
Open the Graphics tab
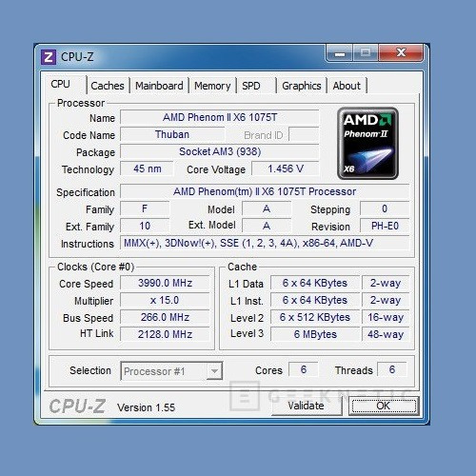(x=302, y=86)
